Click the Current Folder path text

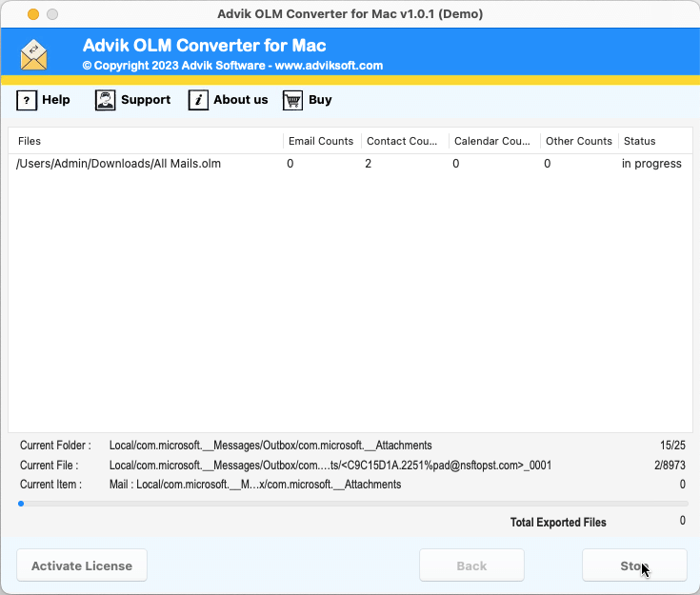[x=270, y=446]
